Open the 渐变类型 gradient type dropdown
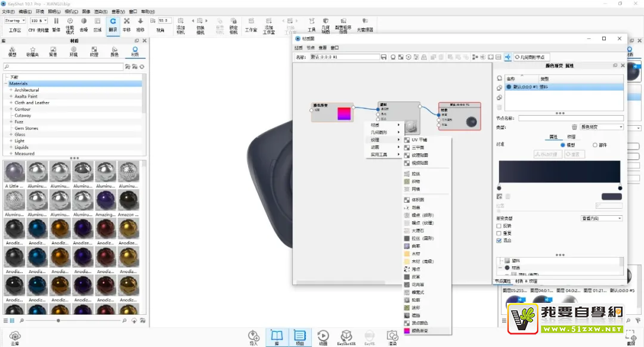The height and width of the screenshot is (347, 644). (602, 218)
